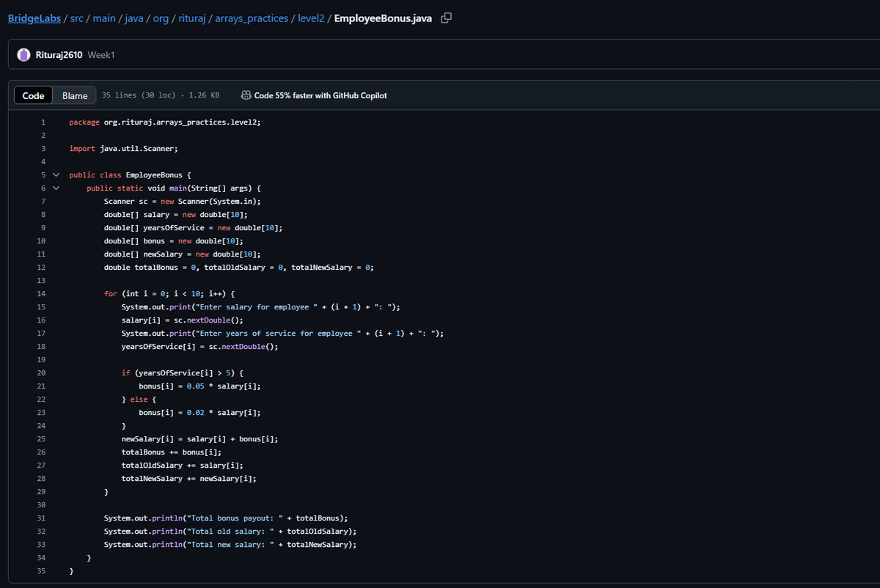Click line number 12
The image size is (880, 588).
(41, 268)
